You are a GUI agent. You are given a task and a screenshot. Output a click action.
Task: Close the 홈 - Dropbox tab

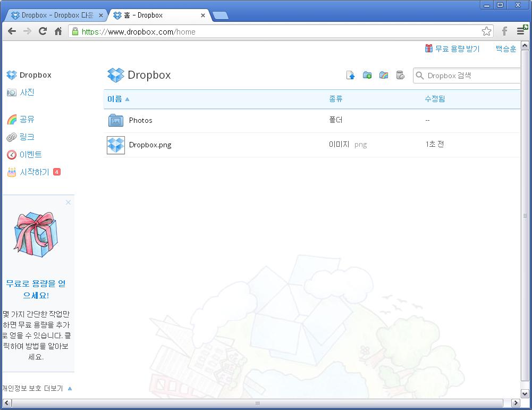pyautogui.click(x=203, y=15)
